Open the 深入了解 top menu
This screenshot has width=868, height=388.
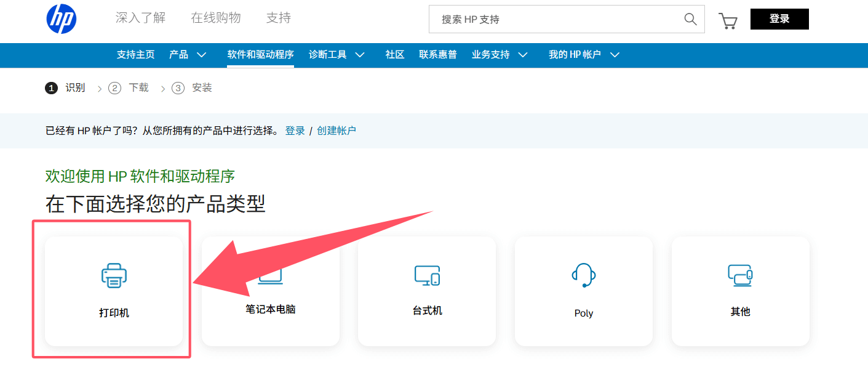141,18
